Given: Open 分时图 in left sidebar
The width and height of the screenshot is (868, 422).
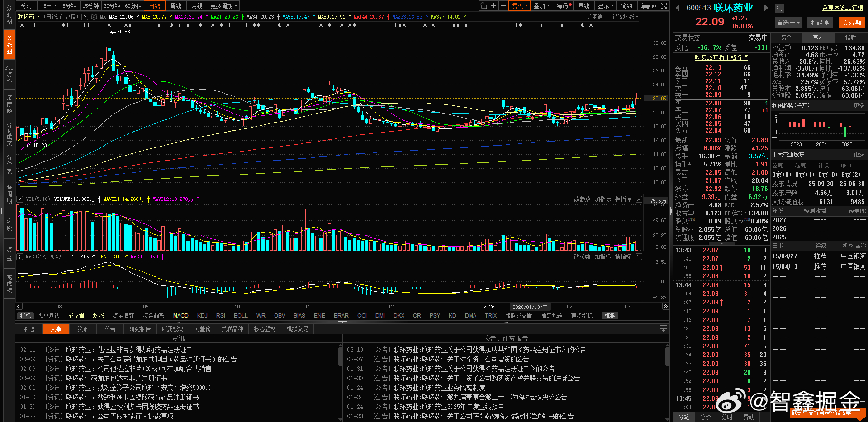Looking at the screenshot, I should 9,14.
